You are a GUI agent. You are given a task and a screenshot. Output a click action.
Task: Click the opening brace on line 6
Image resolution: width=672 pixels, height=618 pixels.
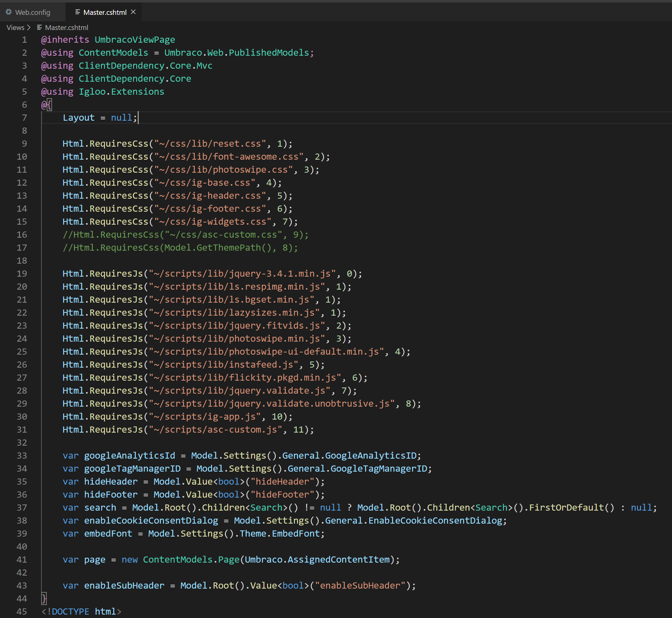(49, 105)
